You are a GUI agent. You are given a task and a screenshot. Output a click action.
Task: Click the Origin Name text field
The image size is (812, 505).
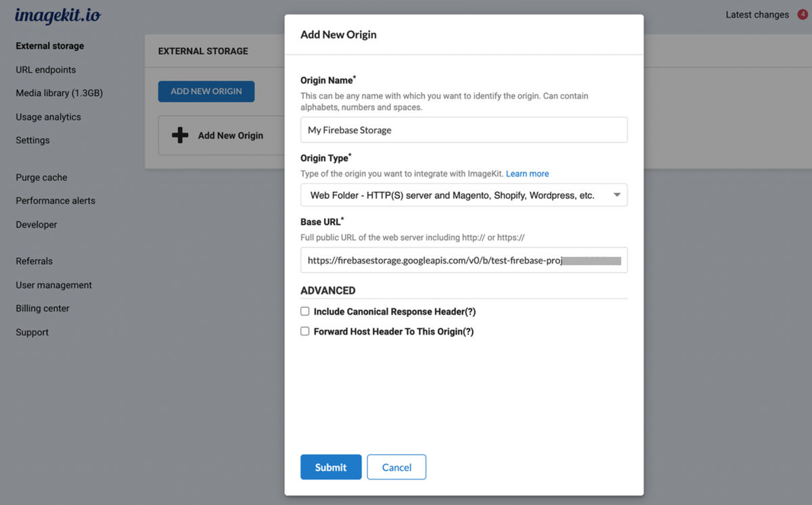point(464,130)
